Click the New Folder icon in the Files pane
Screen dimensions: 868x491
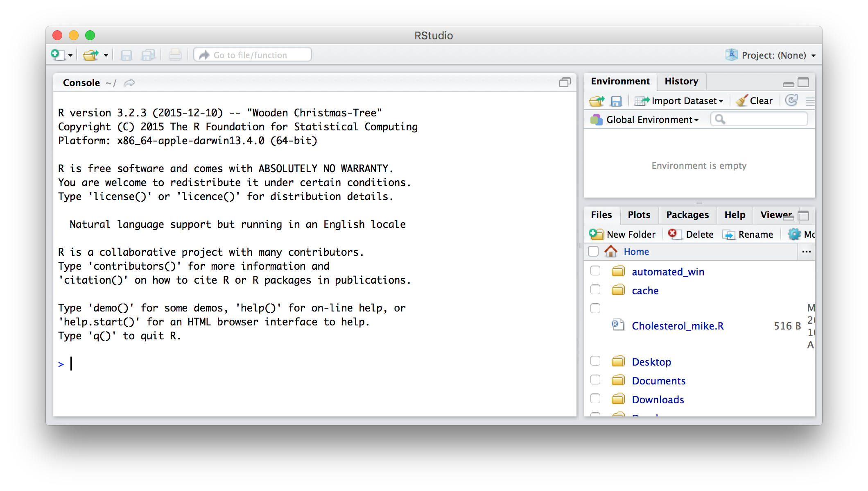(x=596, y=234)
